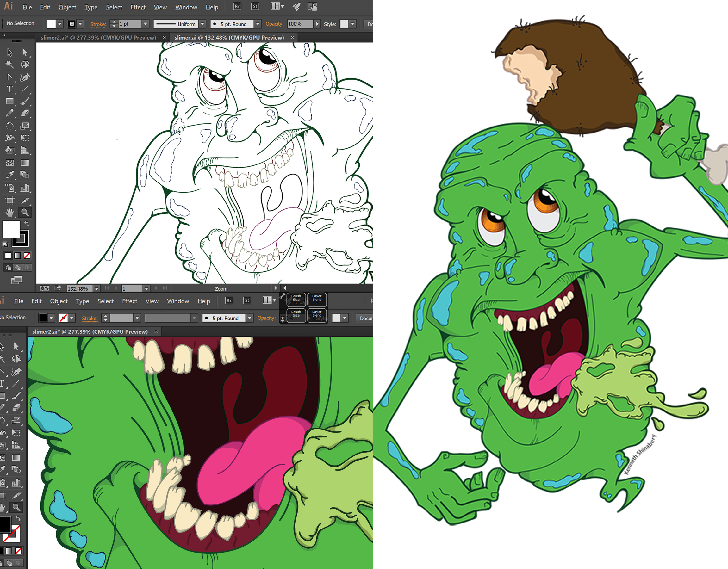Pick the Eyedropper tool in top toolbar
This screenshot has height=569, width=728.
(10, 175)
